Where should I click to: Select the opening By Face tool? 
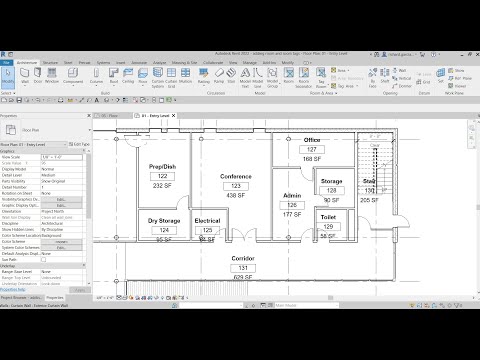click(x=373, y=78)
